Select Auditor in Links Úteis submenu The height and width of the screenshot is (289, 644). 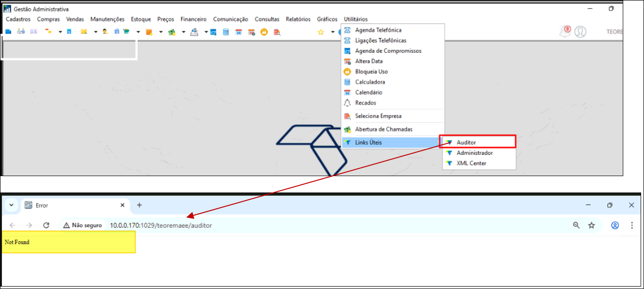[x=466, y=142]
